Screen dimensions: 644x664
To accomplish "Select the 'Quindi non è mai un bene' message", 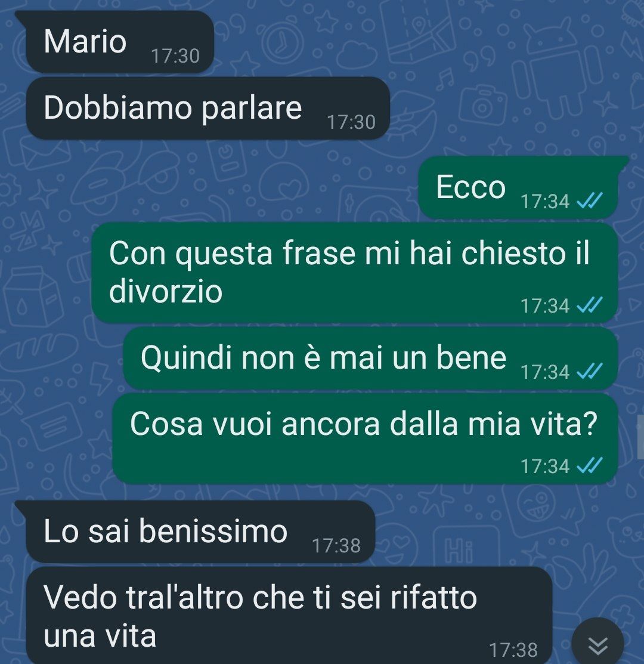I will pos(371,359).
